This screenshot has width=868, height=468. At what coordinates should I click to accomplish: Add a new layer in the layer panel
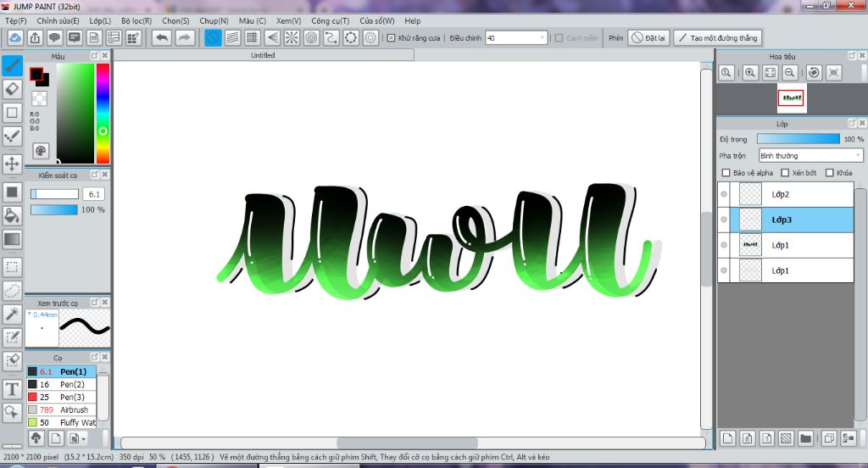pos(727,438)
